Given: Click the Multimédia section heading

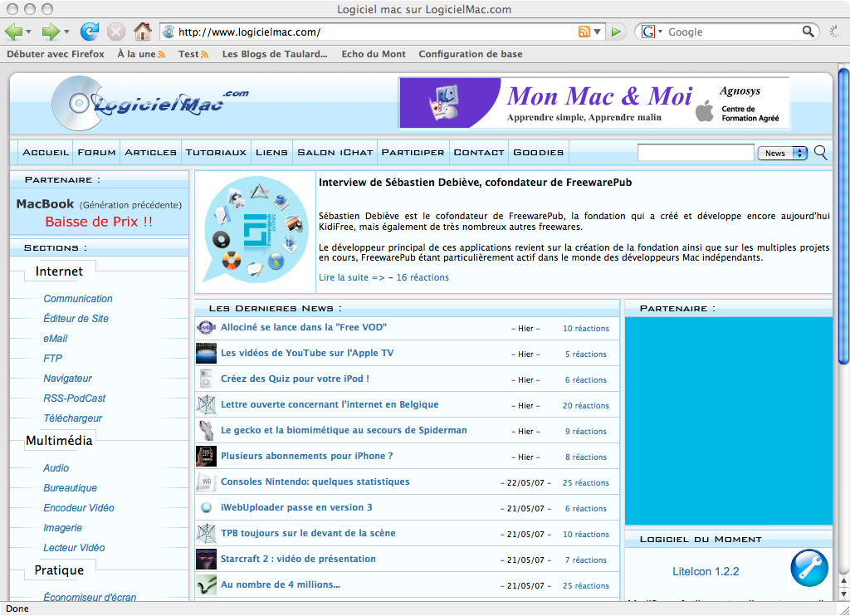Looking at the screenshot, I should pos(59,440).
